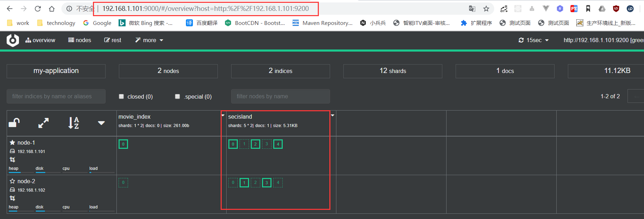Click the disk icon beside 192.168.1.101
Viewport: 644px width, 219px height.
(x=12, y=151)
